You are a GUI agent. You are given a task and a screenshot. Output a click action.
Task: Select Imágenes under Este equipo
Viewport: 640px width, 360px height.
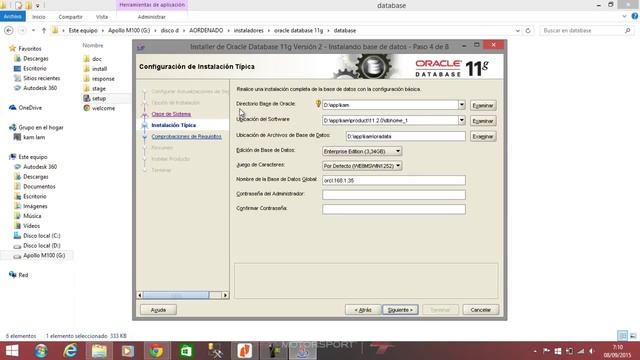pyautogui.click(x=35, y=206)
